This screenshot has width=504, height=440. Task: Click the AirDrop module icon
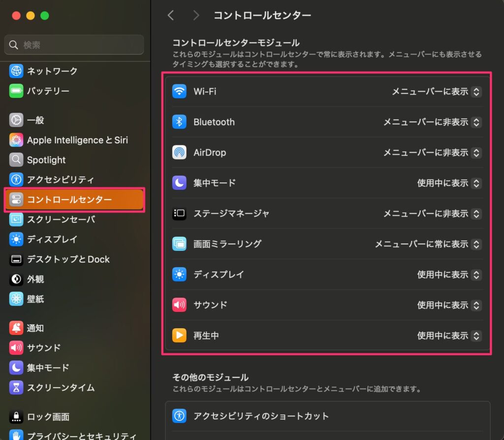pos(179,153)
